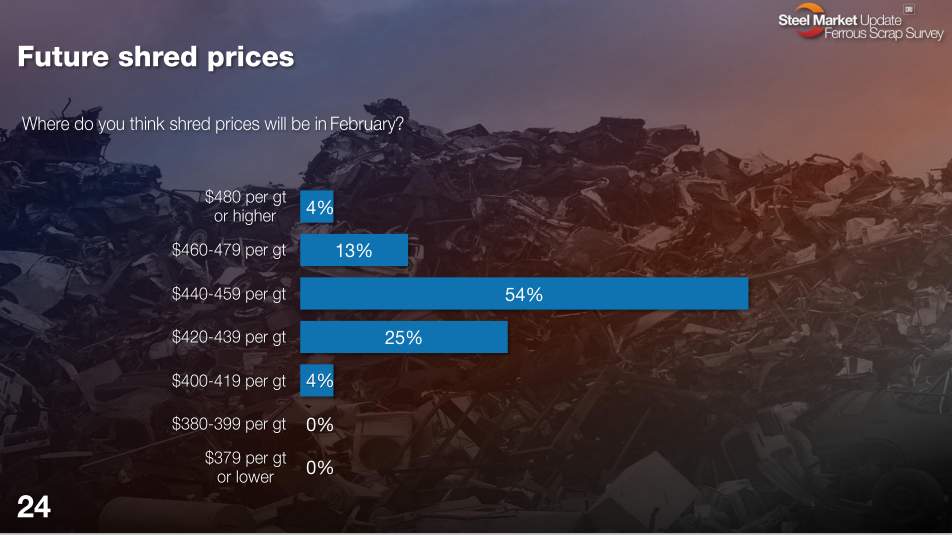The width and height of the screenshot is (952, 535).
Task: Select the $400-419 per gt label
Action: (x=229, y=381)
